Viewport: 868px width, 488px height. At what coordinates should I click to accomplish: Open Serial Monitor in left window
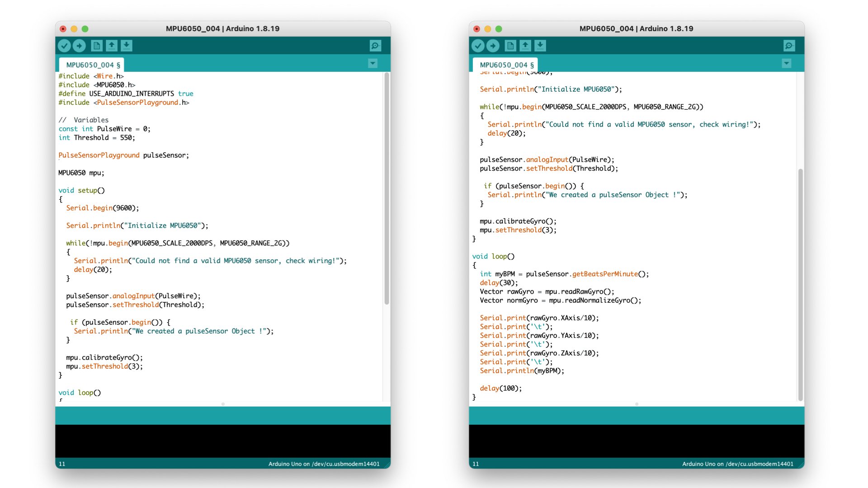coord(375,46)
